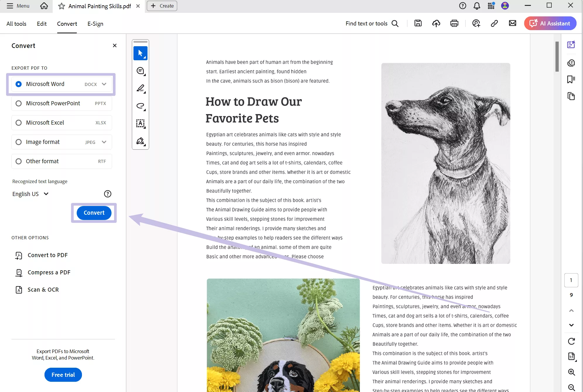583x392 pixels.
Task: Open the Add Comment tool
Action: pos(140,71)
